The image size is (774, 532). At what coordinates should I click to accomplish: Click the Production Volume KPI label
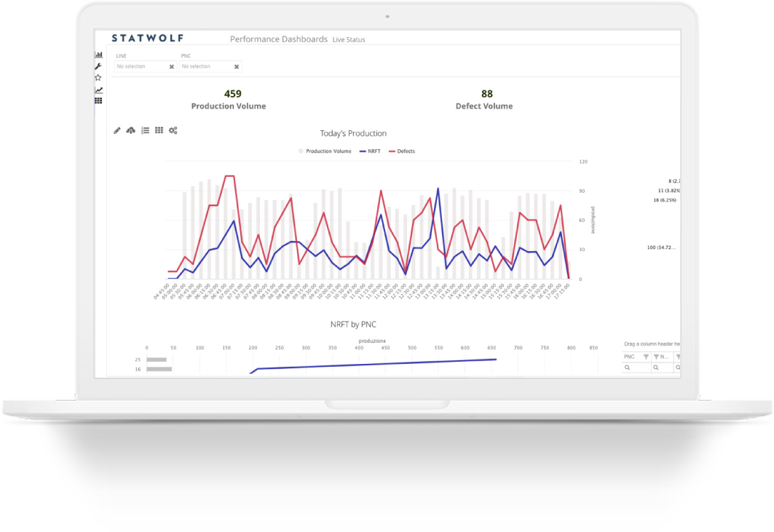tap(229, 106)
